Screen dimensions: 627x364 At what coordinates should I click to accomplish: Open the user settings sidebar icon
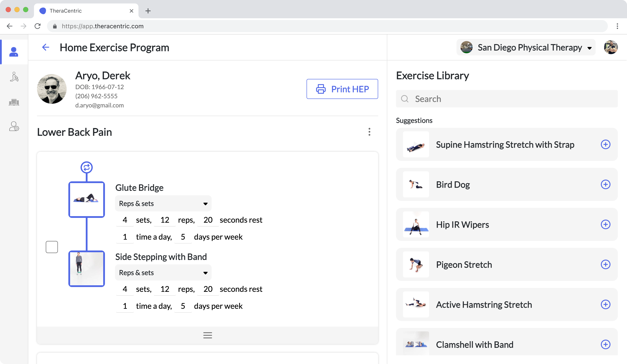pyautogui.click(x=14, y=127)
